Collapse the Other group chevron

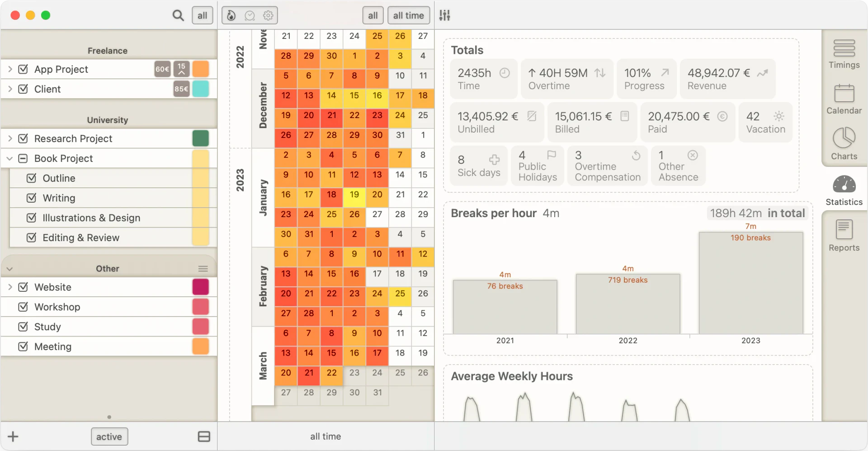(9, 269)
